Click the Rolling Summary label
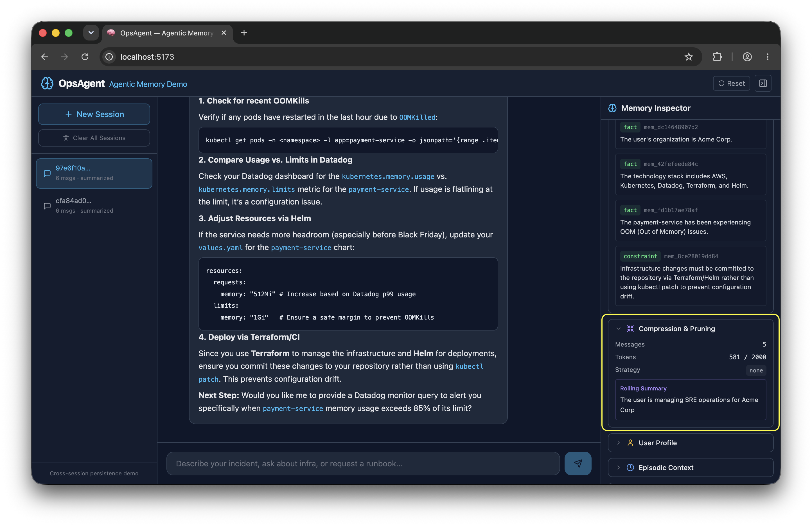 tap(643, 388)
